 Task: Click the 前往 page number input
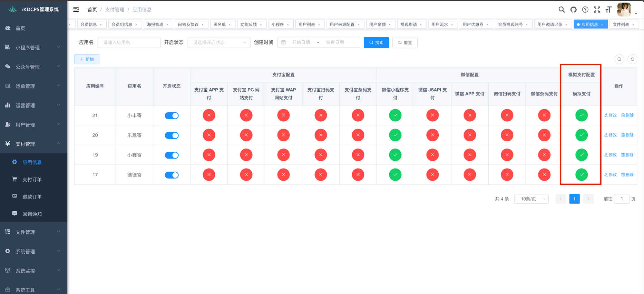click(x=622, y=199)
